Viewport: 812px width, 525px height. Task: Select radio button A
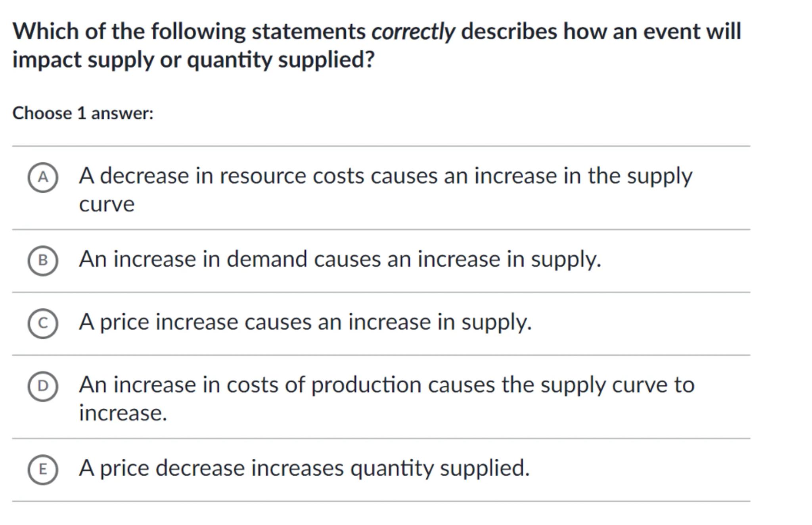43,177
